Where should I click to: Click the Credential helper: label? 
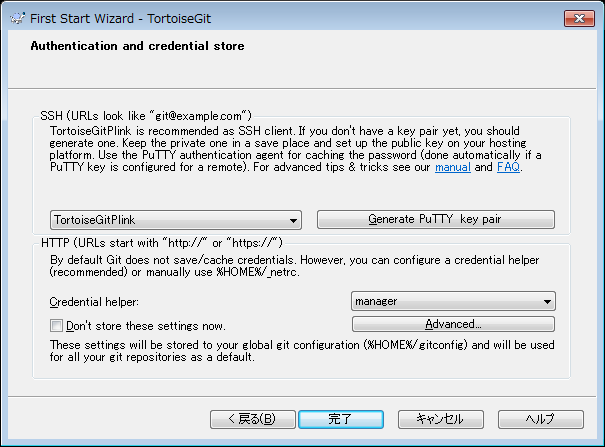pos(94,302)
